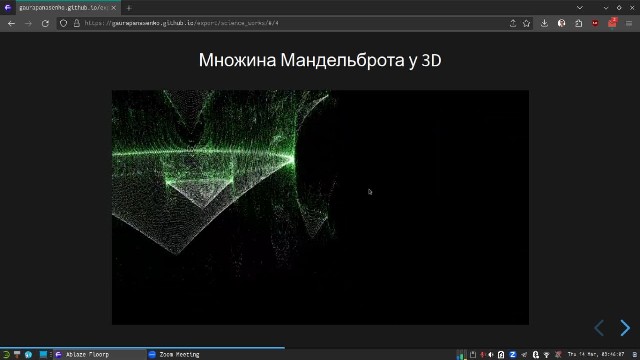
Task: Open the profile avatar icon
Action: (562, 23)
